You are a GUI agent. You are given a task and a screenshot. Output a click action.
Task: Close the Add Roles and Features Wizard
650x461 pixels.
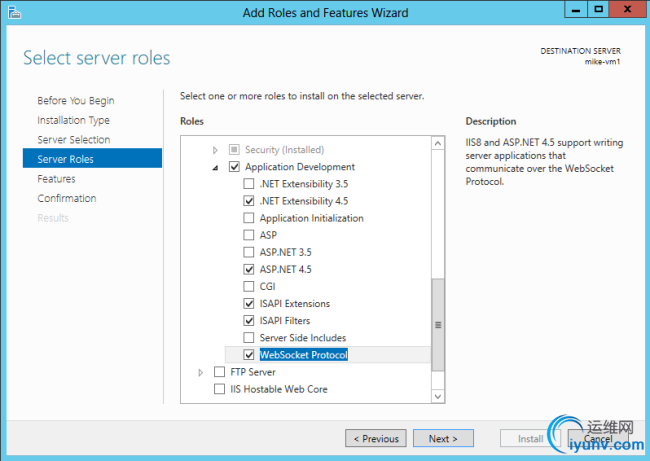tap(628, 9)
